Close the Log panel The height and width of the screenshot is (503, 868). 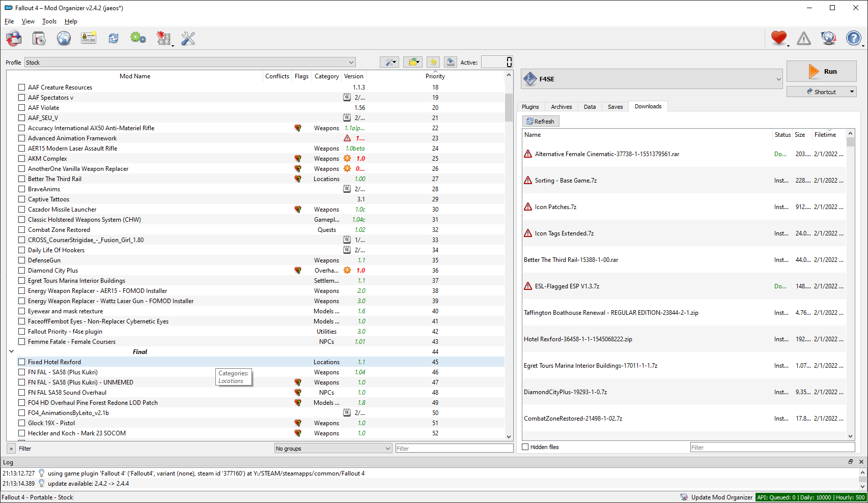[861, 462]
